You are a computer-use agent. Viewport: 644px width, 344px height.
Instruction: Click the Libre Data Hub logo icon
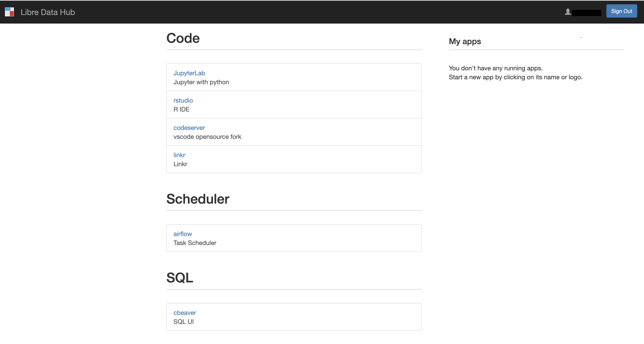coord(9,12)
